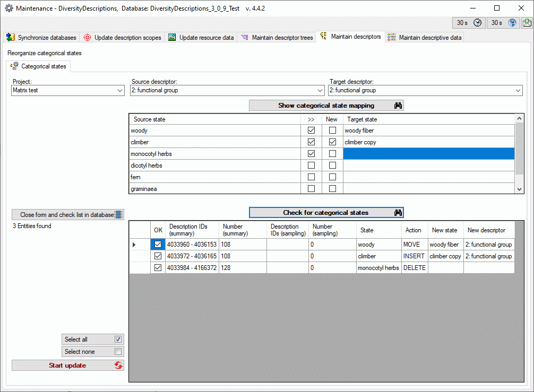Uncheck the >> checkbox for monocotyl herbs
The width and height of the screenshot is (534, 392).
[311, 153]
